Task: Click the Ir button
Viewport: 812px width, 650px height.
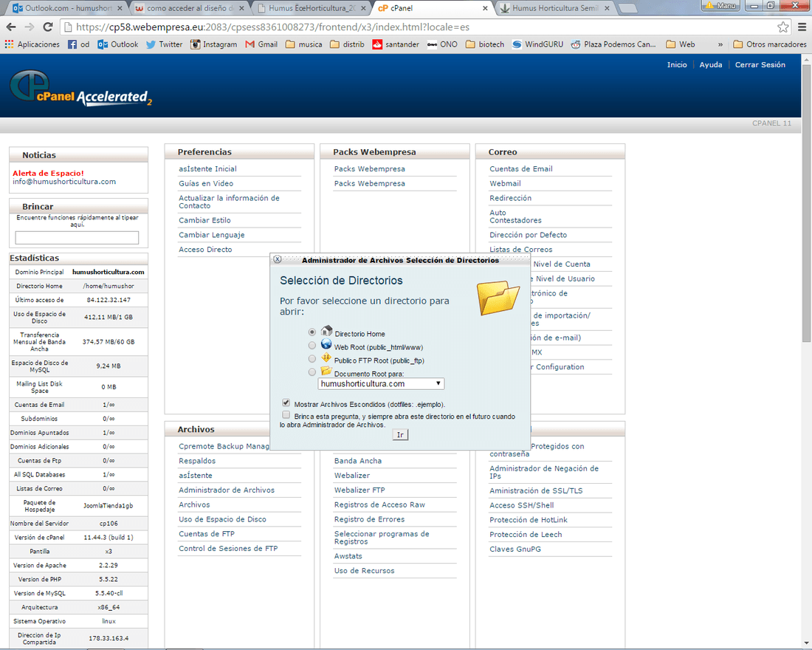Action: (x=400, y=435)
